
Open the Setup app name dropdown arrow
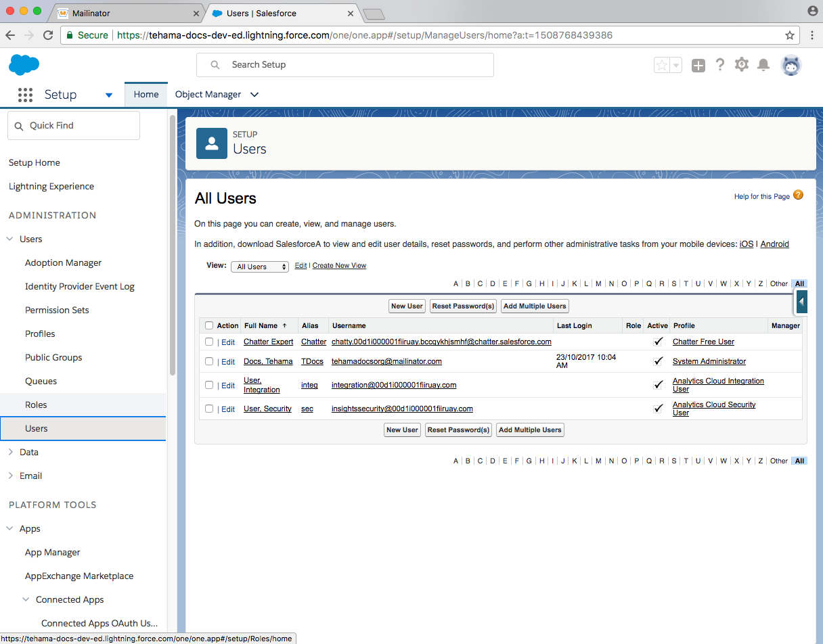coord(109,95)
